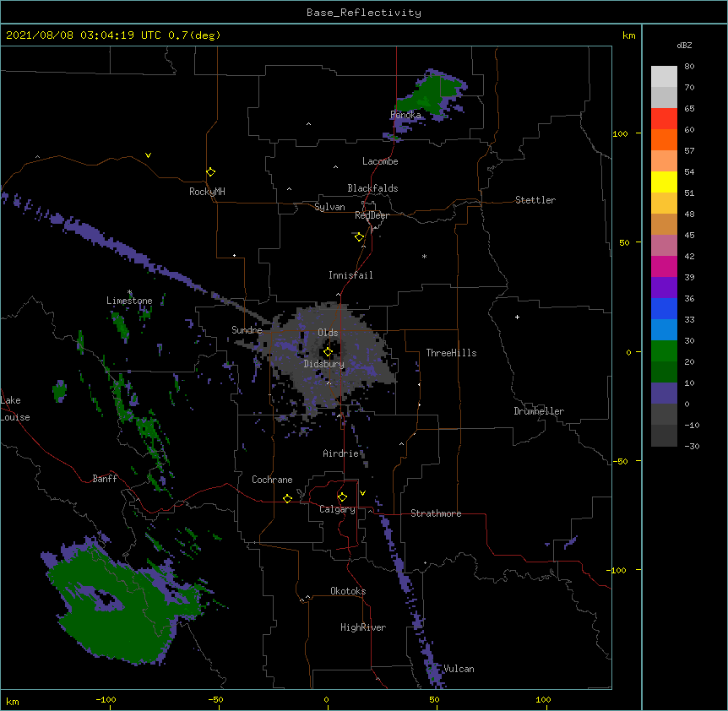Pick the bright orange 60-57 dBZ legend swatch

click(x=664, y=139)
